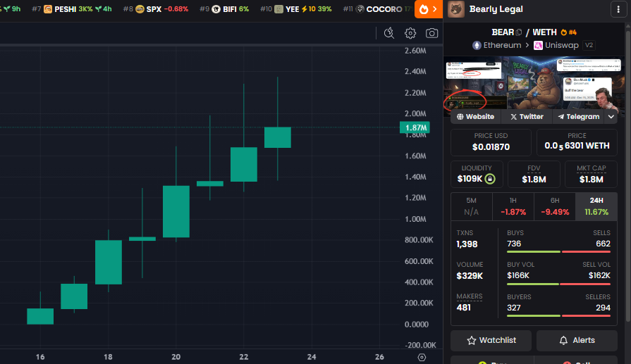Image resolution: width=631 pixels, height=364 pixels.
Task: Open YEE trending token
Action: coord(296,9)
